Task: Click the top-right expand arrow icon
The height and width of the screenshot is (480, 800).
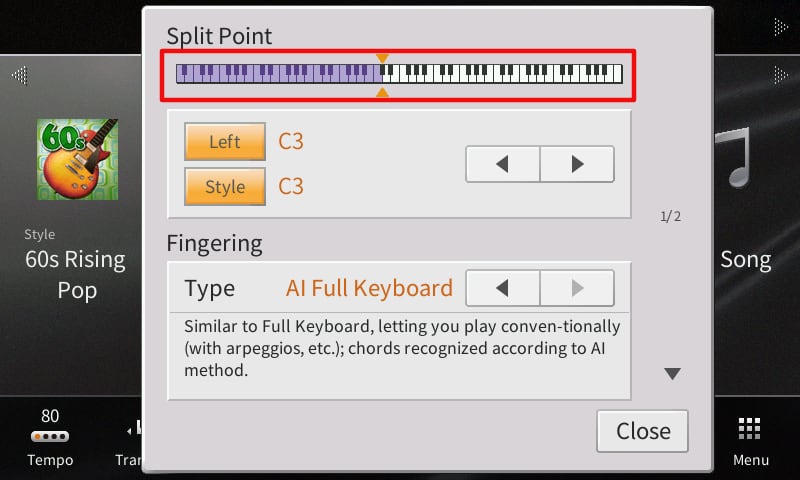Action: pyautogui.click(x=780, y=25)
